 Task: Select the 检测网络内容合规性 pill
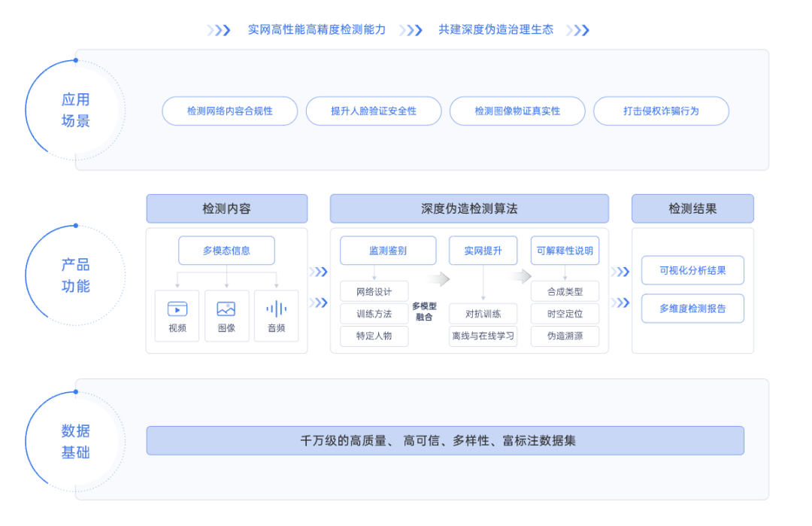point(230,111)
